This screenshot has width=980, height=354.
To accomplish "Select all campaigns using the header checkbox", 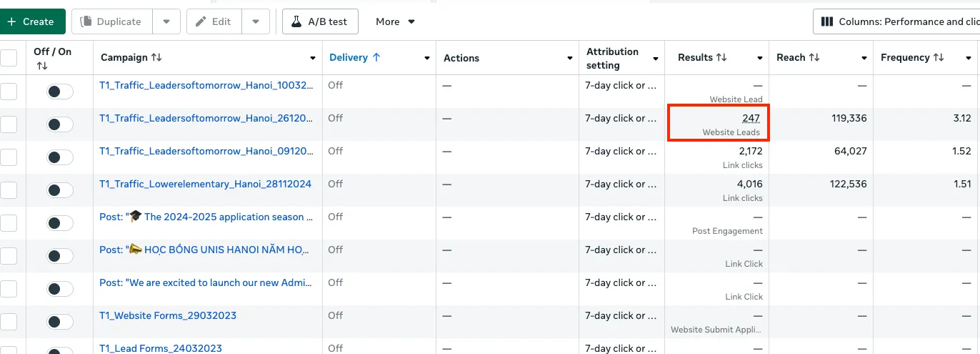I will [9, 58].
